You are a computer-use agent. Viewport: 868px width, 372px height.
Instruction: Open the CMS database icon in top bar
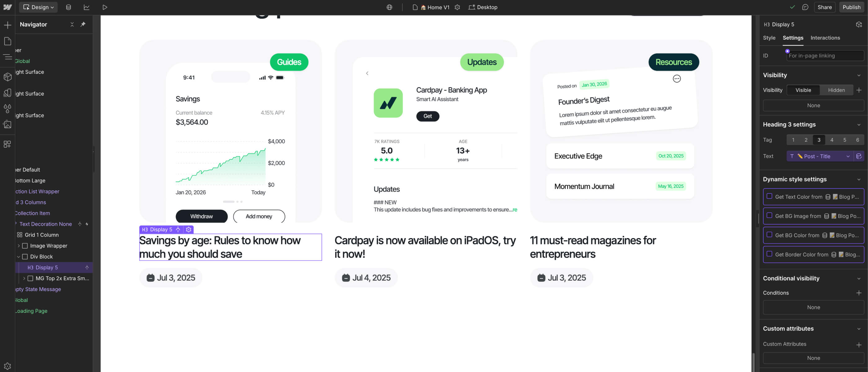[x=68, y=7]
